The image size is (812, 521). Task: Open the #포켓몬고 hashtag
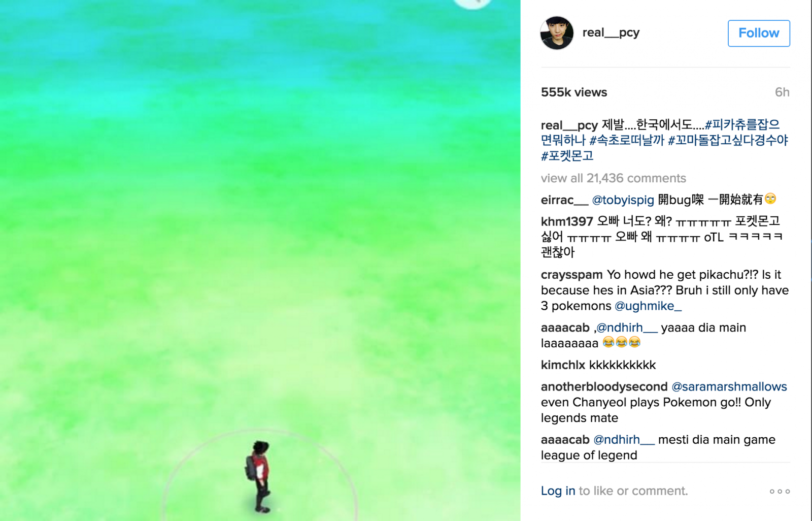point(567,156)
